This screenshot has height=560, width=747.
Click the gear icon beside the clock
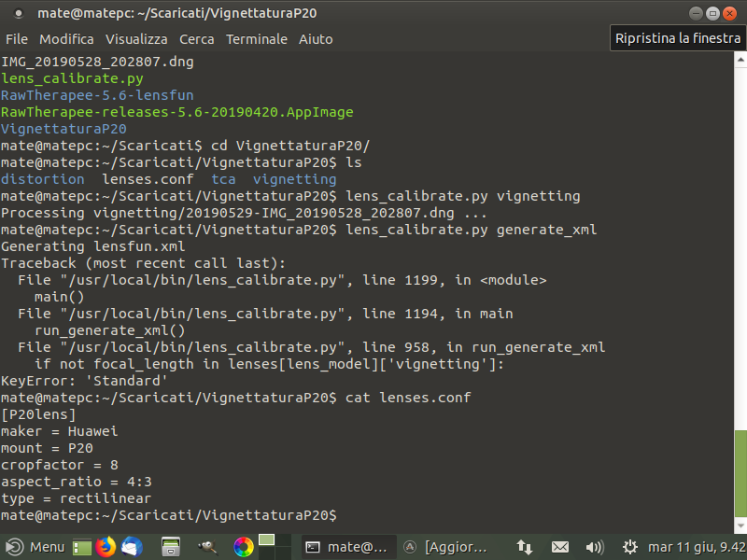[630, 547]
